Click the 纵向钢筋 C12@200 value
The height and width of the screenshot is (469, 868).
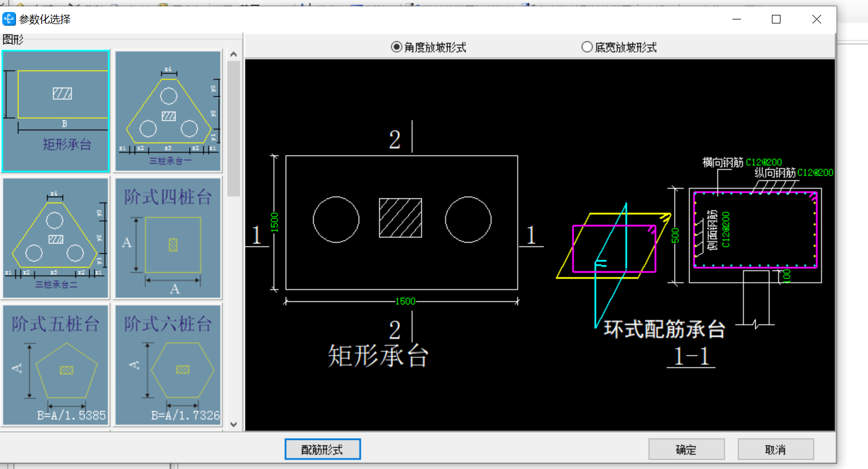(815, 173)
